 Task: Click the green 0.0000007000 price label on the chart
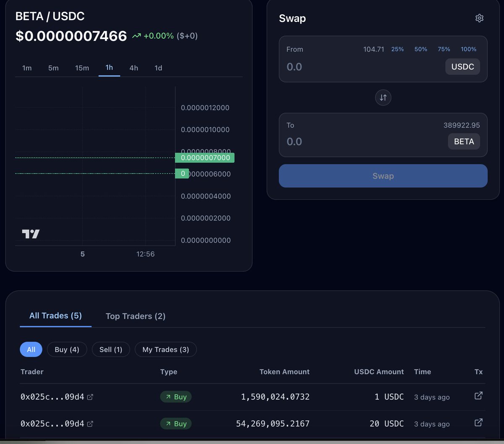205,158
